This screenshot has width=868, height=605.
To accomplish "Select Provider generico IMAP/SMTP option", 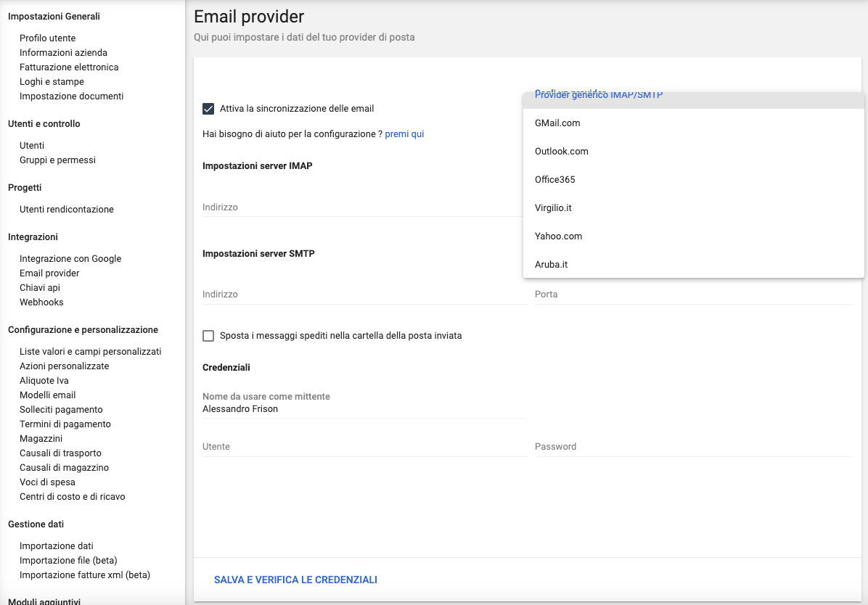I will tap(599, 96).
